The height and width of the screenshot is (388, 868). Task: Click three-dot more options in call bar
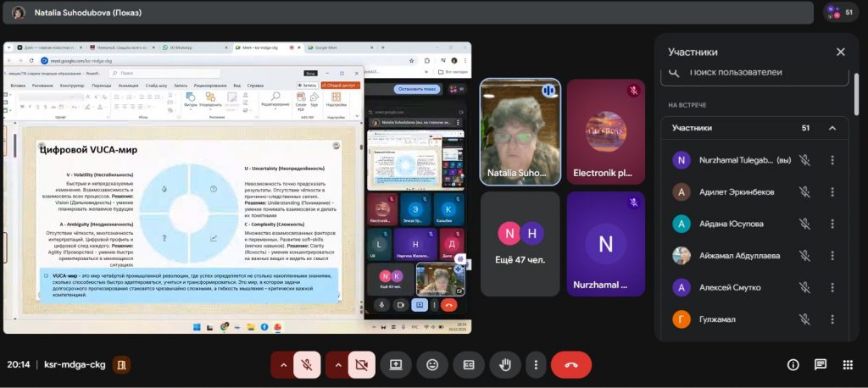(535, 364)
